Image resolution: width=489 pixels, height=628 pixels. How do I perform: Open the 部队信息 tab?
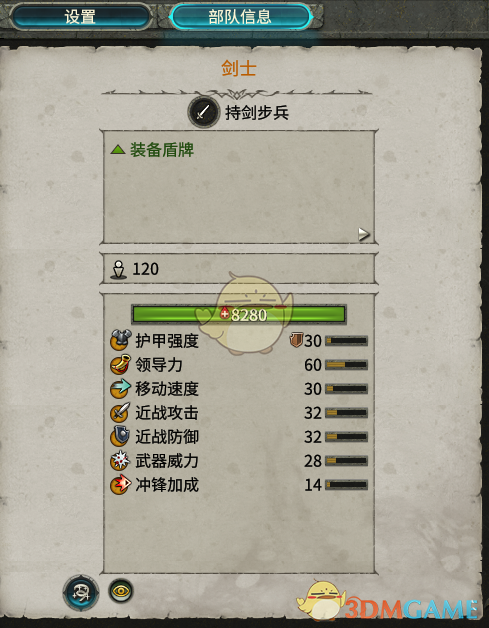click(x=240, y=17)
